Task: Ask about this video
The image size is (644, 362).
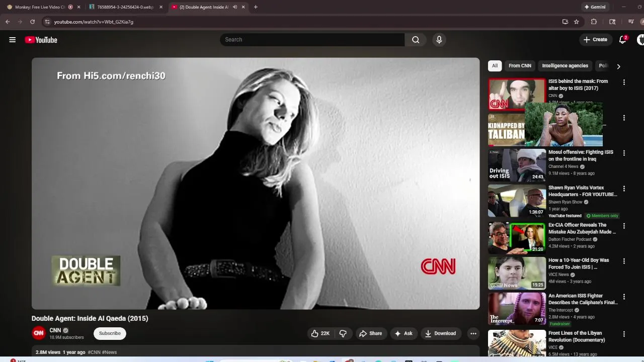Action: click(404, 333)
